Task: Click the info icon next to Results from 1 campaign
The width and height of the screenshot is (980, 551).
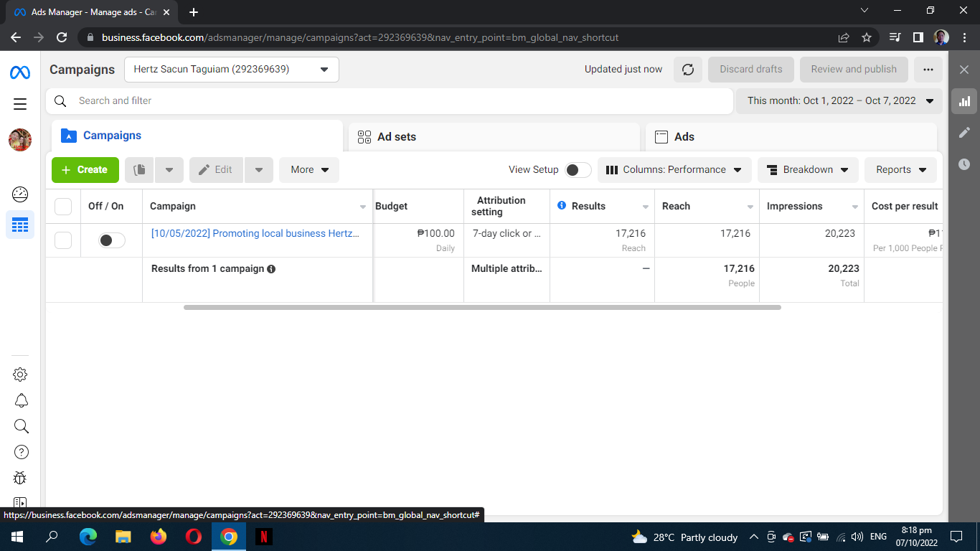Action: point(271,269)
